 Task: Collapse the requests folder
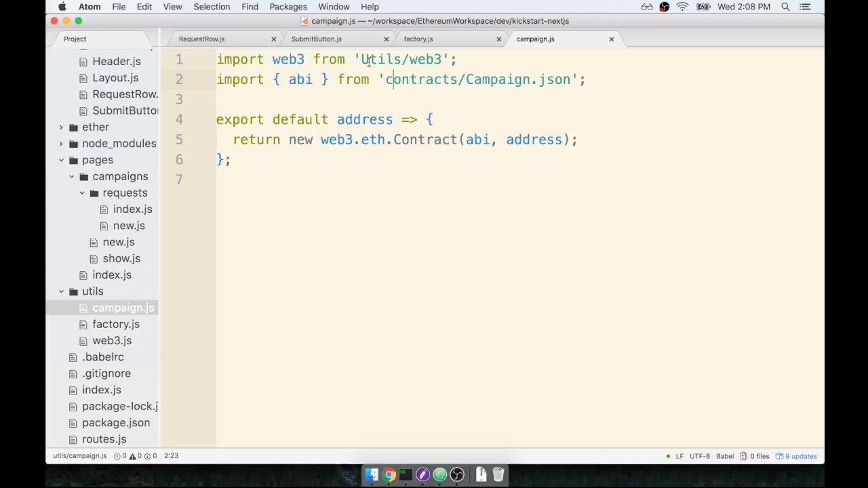pos(82,193)
